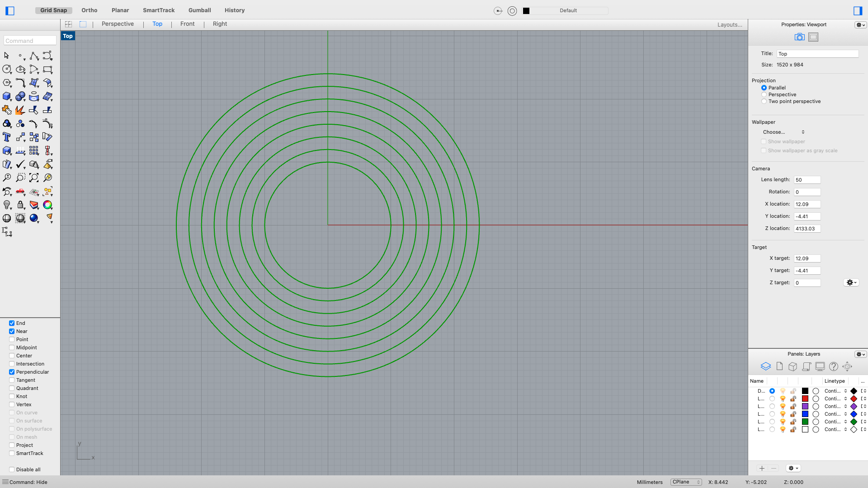Select Perspective projection radio button
This screenshot has width=868, height=488.
coord(764,94)
